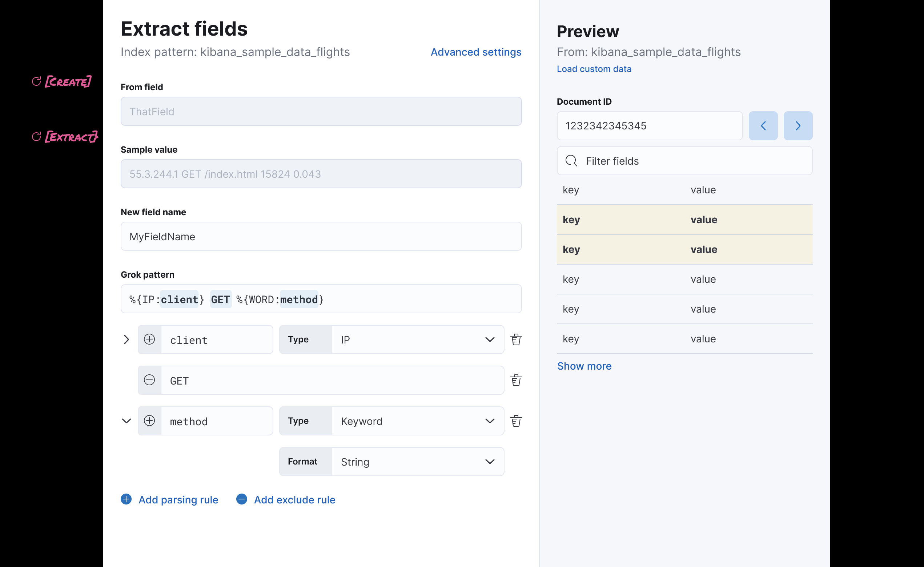Open Advanced settings
The height and width of the screenshot is (567, 924).
coord(475,52)
